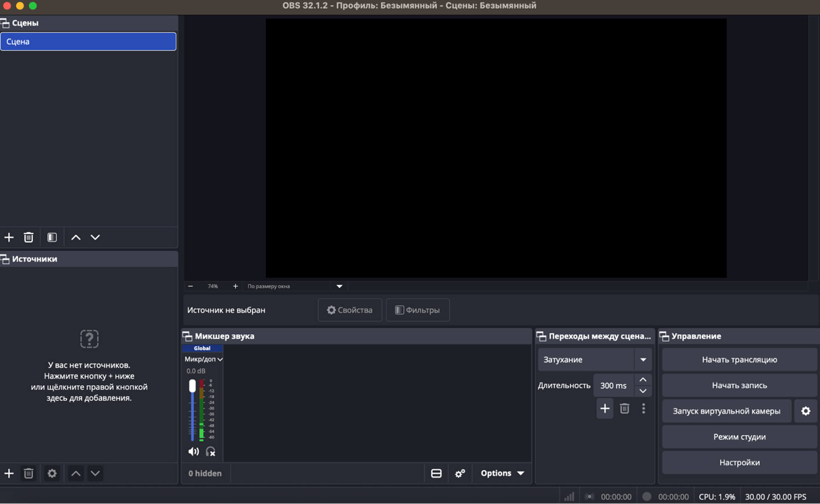
Task: Move the scene down in the Scenes list
Action: [95, 237]
